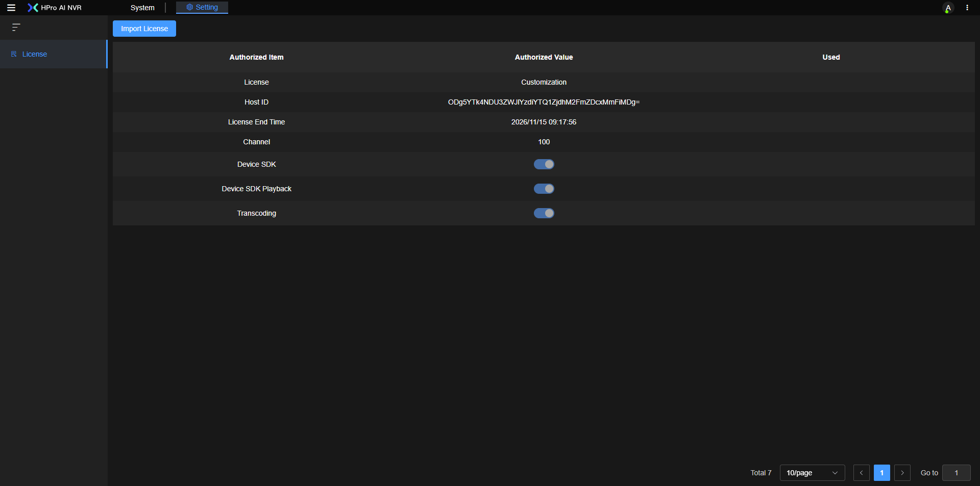This screenshot has height=486, width=980.
Task: Toggle the Device SDK switch
Action: (x=544, y=164)
